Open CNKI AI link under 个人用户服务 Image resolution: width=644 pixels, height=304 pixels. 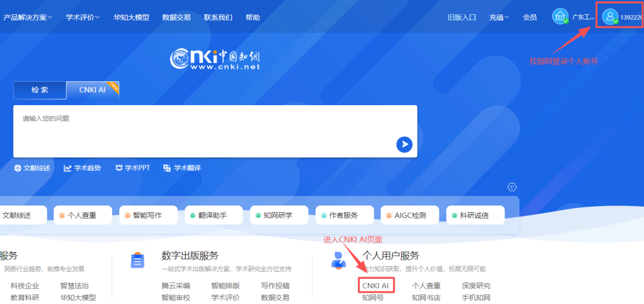click(x=376, y=286)
